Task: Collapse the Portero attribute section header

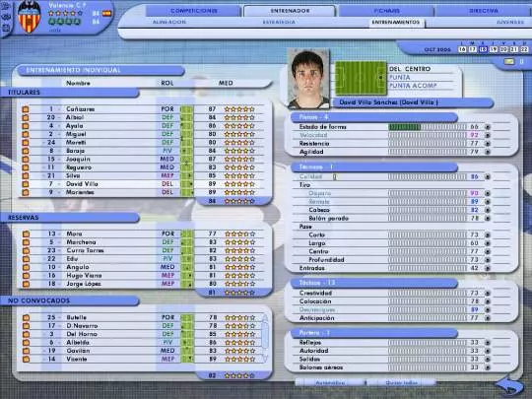Action: tap(374, 333)
